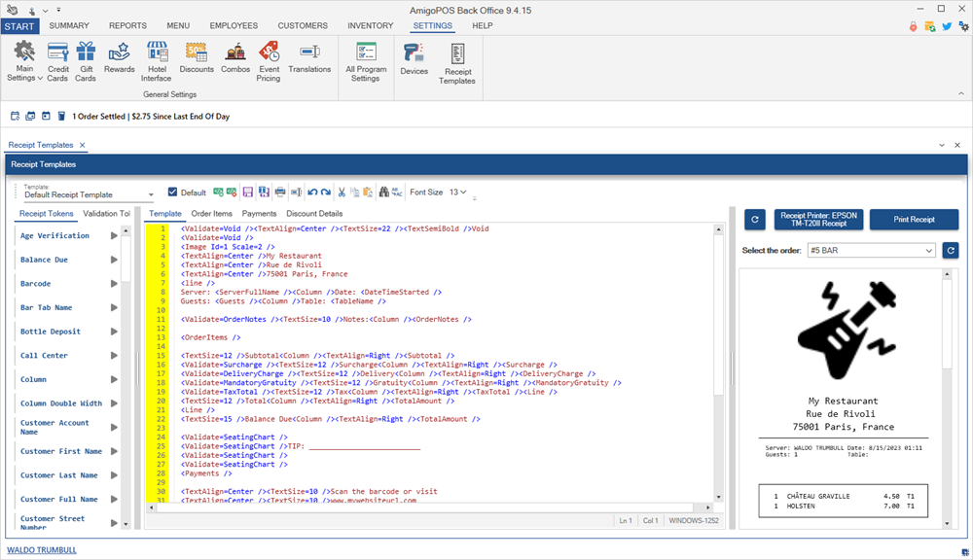Open the Discounts settings
Screen dimensions: 973x560
point(197,57)
